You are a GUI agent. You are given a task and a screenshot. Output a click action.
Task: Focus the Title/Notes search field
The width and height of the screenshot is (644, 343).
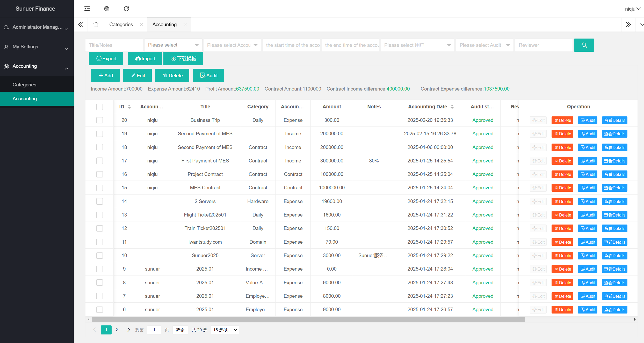pos(114,45)
